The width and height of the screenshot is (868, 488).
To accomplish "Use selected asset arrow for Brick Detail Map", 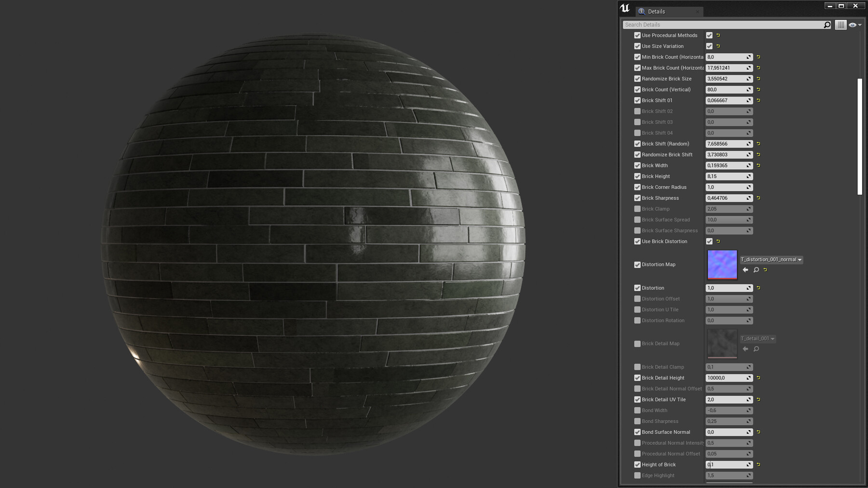I will pyautogui.click(x=746, y=349).
